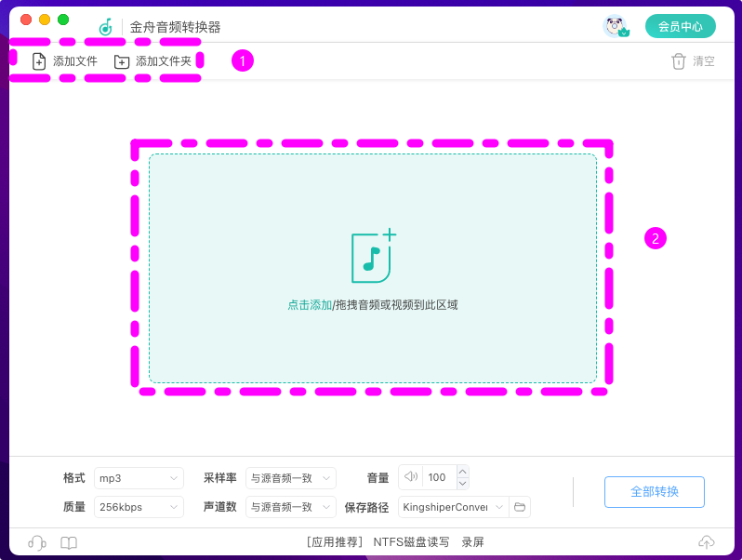Open the 声道数 dropdown

tap(290, 507)
